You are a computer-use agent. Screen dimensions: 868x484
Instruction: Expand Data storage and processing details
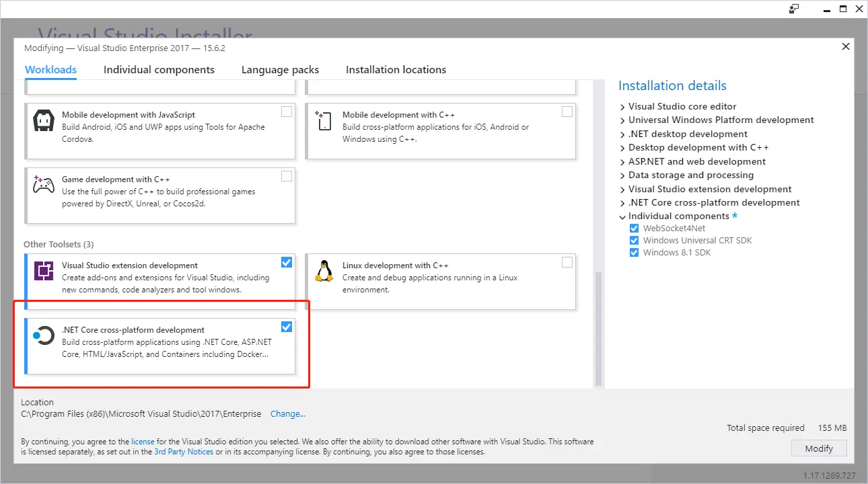(x=622, y=175)
